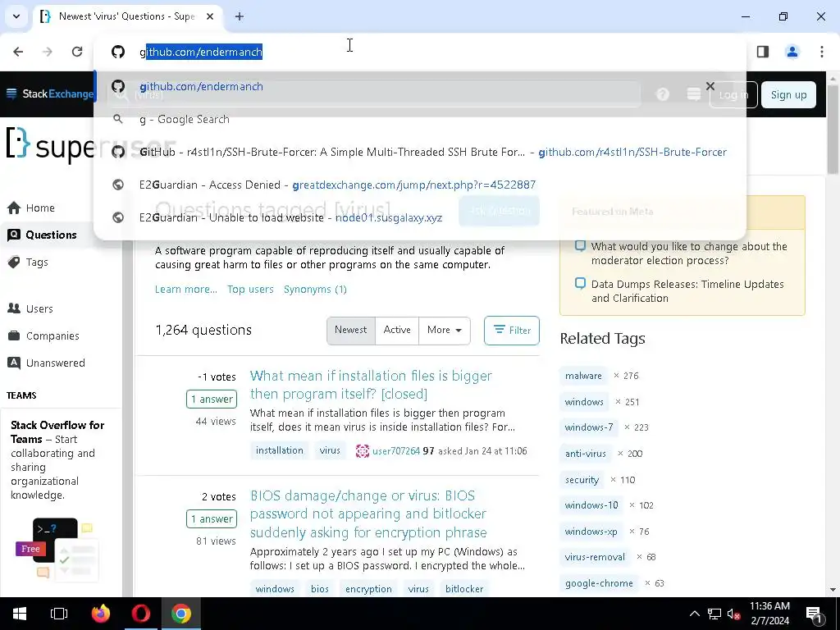The image size is (840, 630).
Task: Select the SSH-Brute-Forcer GitHub suggestion
Action: click(x=420, y=152)
